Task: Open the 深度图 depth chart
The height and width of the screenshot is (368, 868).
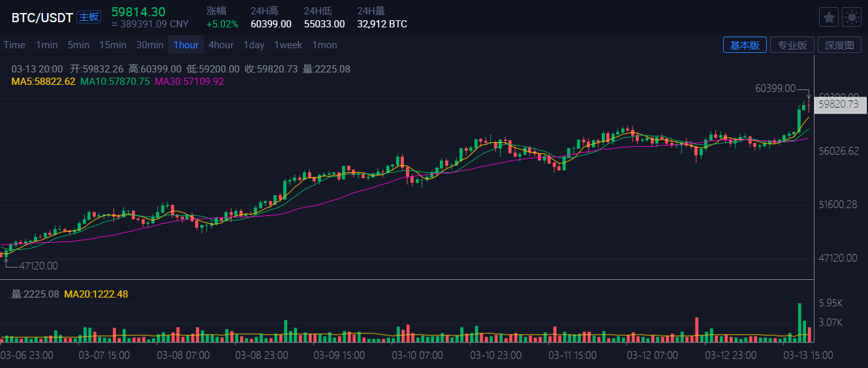Action: point(839,45)
